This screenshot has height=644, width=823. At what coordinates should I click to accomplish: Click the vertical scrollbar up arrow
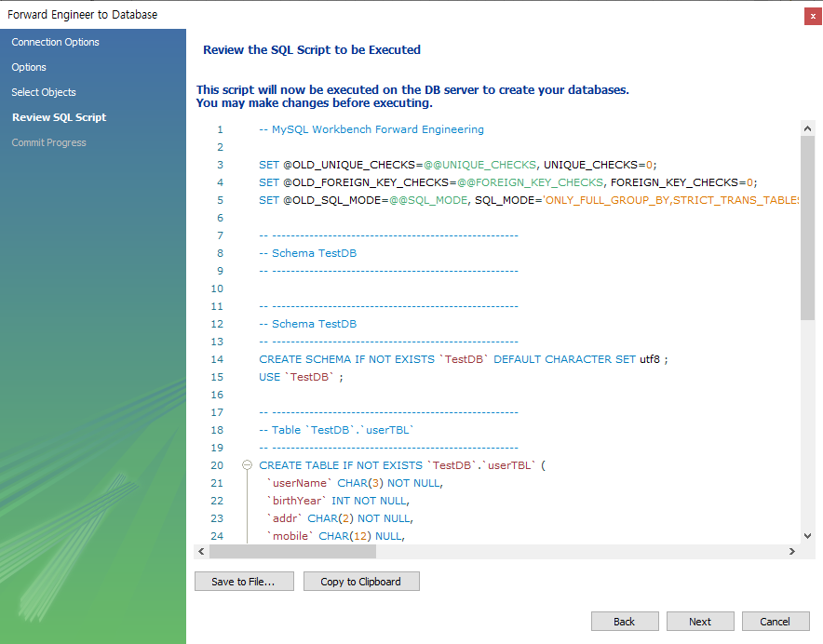pyautogui.click(x=807, y=128)
